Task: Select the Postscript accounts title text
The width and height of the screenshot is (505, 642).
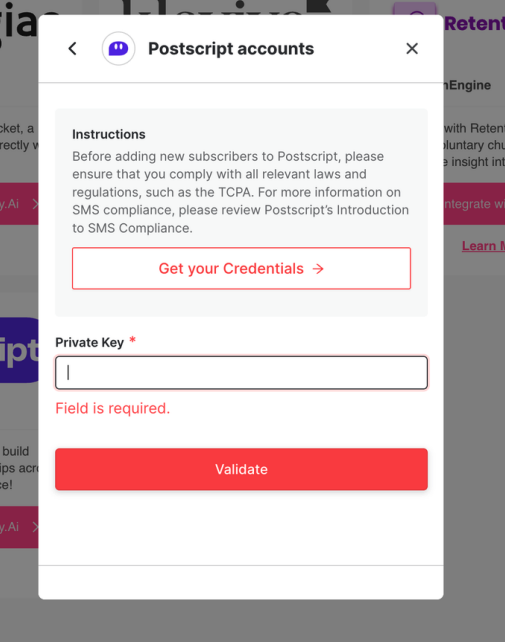Action: (231, 49)
